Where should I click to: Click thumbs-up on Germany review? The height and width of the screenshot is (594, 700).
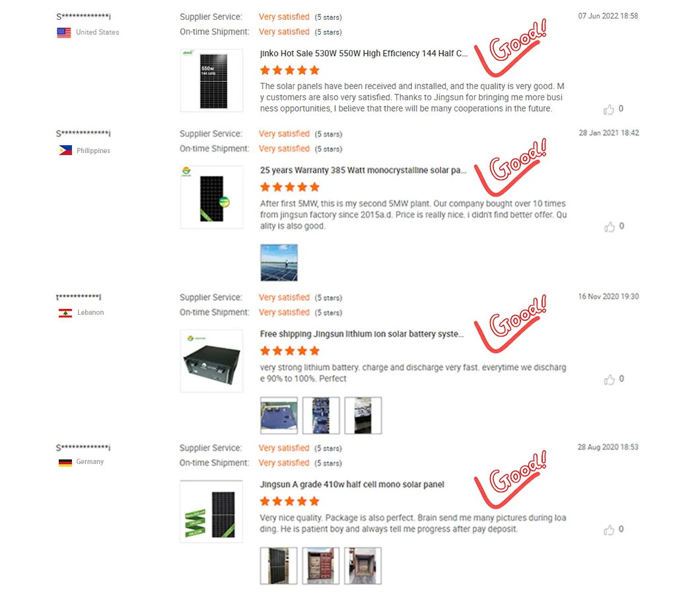tap(609, 530)
